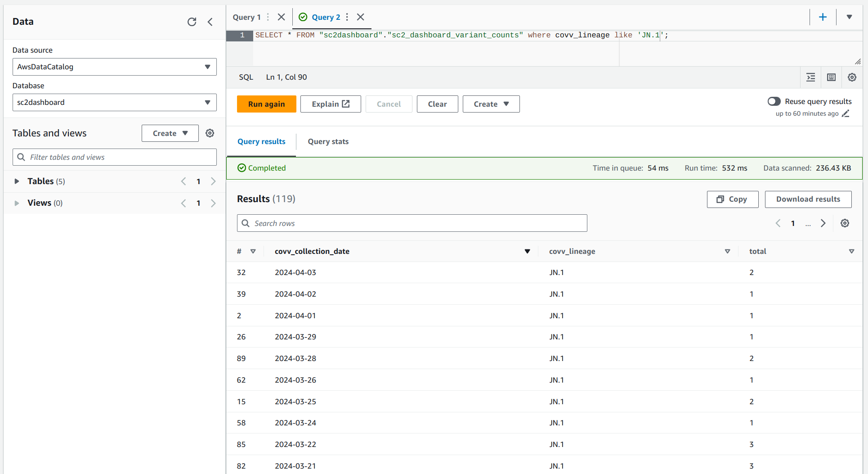Refresh the Data panel
The height and width of the screenshot is (474, 868).
[192, 22]
